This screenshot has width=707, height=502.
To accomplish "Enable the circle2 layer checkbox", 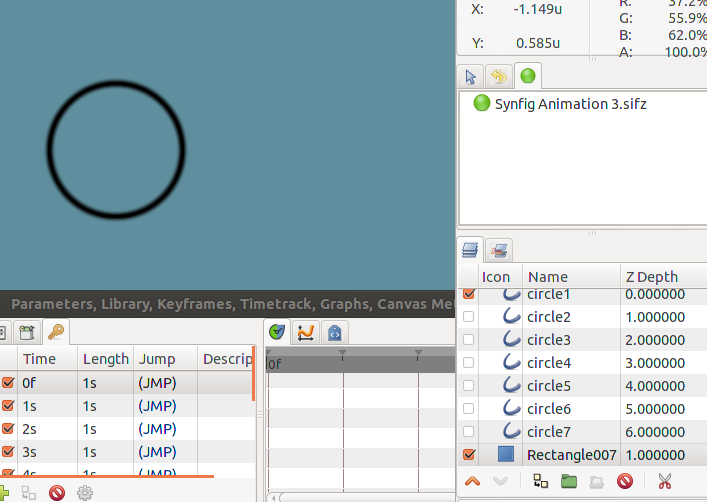I will pos(468,317).
